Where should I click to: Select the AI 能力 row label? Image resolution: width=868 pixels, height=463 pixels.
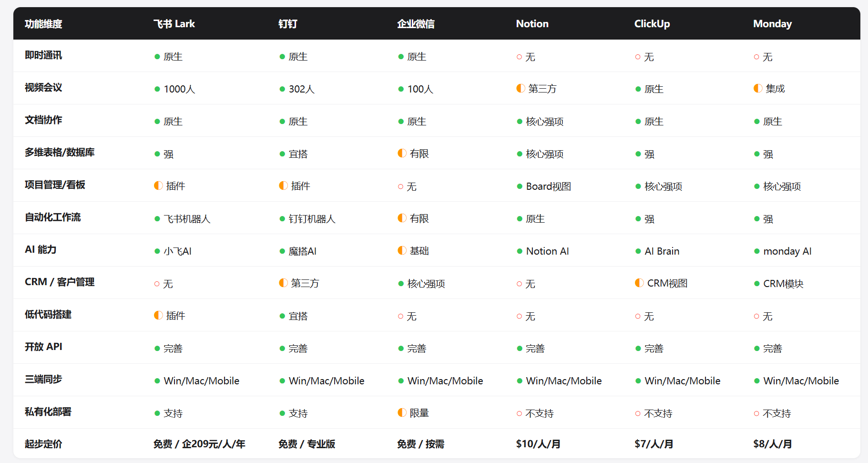[41, 250]
